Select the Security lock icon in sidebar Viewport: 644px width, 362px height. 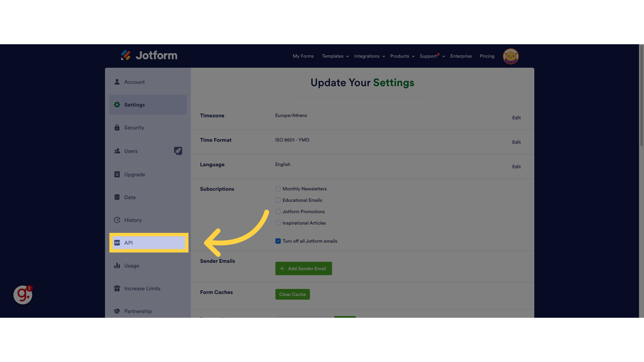[117, 127]
